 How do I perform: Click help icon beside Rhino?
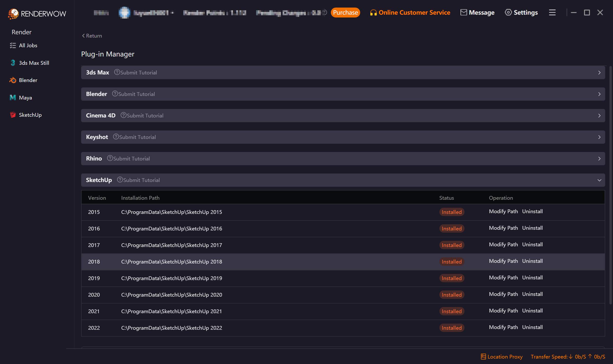110,158
